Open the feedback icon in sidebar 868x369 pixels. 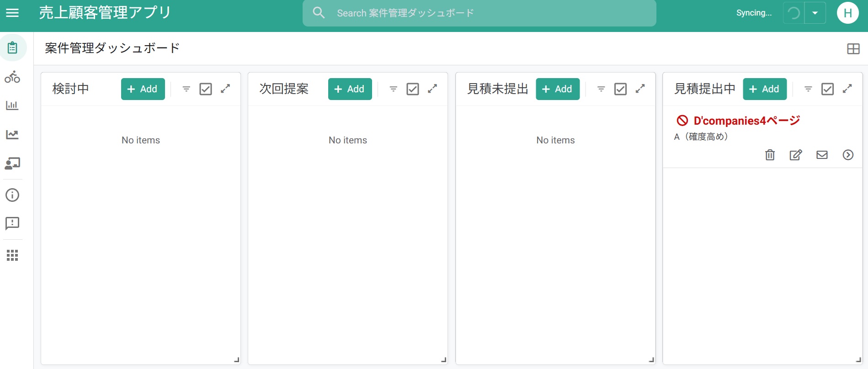click(12, 223)
